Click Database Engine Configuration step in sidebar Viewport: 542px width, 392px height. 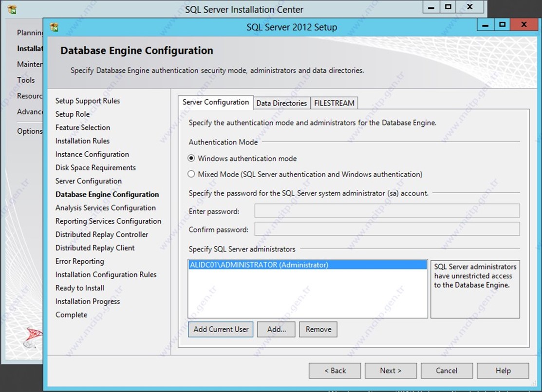click(x=107, y=195)
